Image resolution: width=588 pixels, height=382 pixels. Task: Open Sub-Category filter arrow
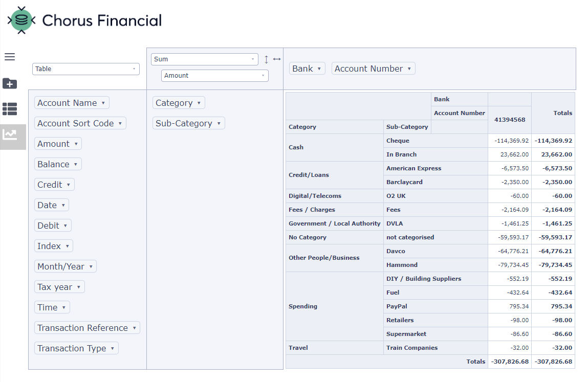click(219, 123)
